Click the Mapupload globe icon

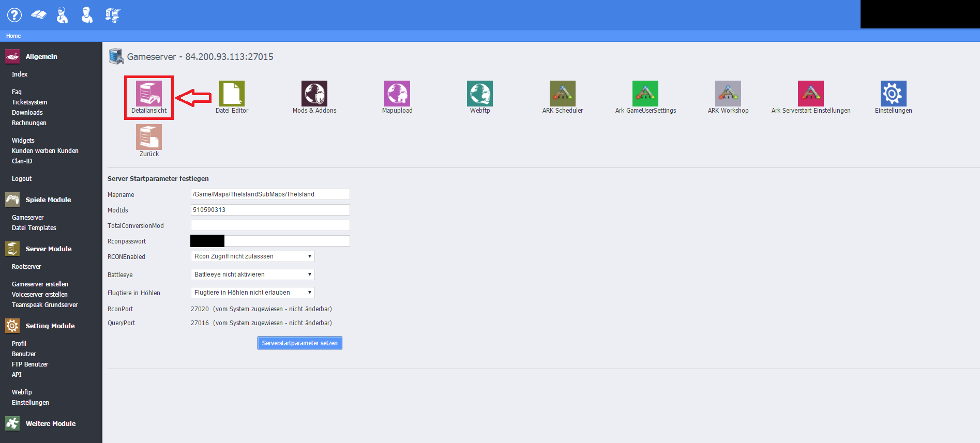pyautogui.click(x=397, y=94)
